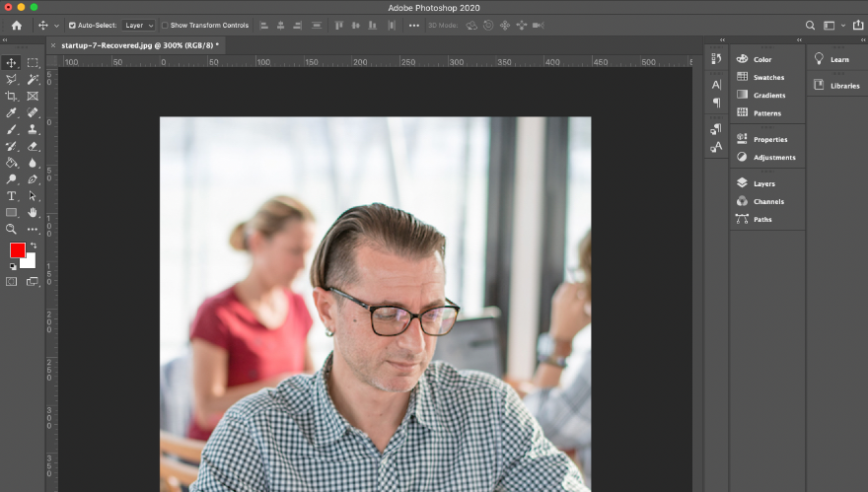Screen dimensions: 868x492
Task: Choose the Horizontal Type tool
Action: pyautogui.click(x=12, y=196)
